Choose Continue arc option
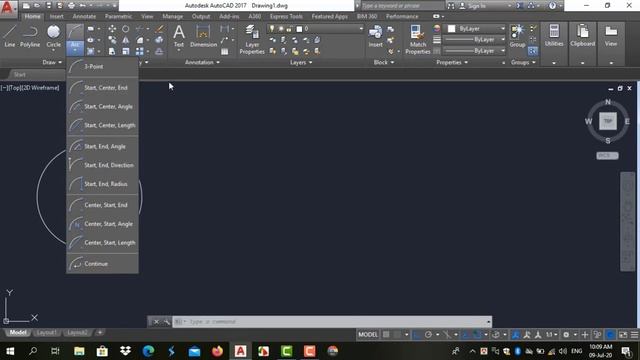This screenshot has width=640, height=360. (102, 264)
